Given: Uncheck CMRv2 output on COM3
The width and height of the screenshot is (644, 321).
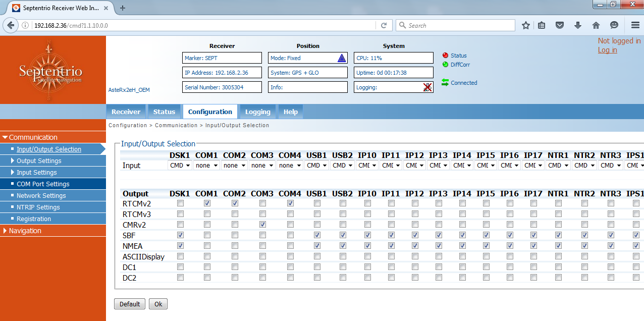Looking at the screenshot, I should point(262,224).
